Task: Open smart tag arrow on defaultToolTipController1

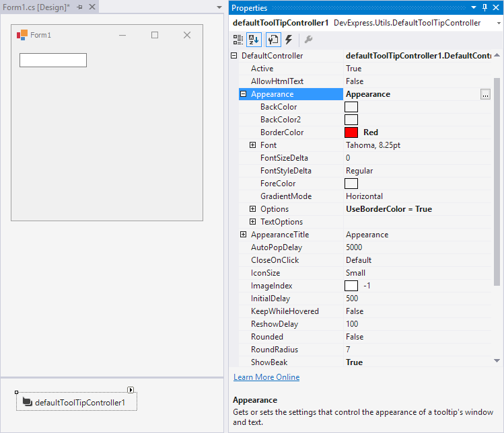Action: tap(131, 389)
